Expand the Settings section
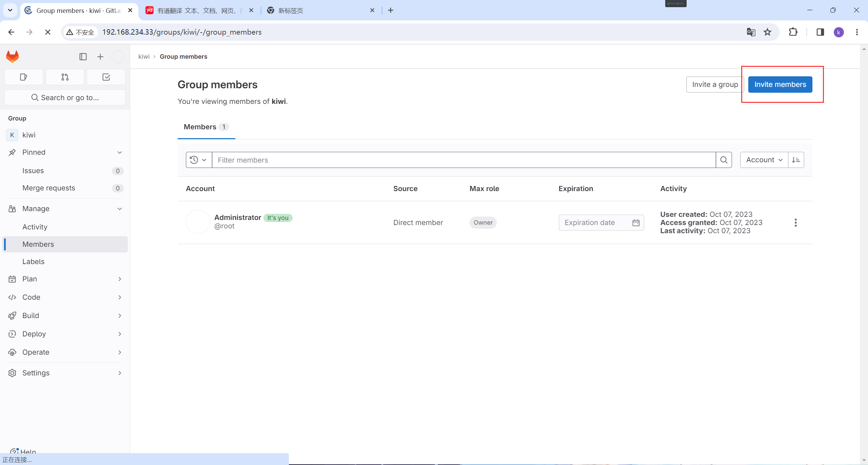The height and width of the screenshot is (465, 868). point(119,373)
